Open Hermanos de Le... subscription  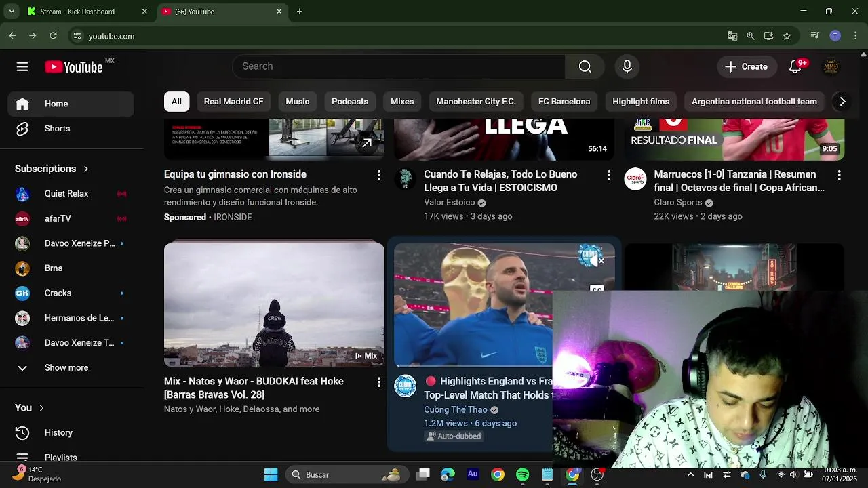71,318
